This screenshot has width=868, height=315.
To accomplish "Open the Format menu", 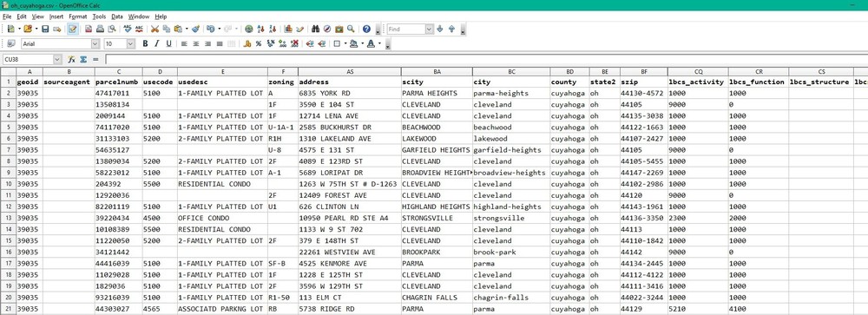I will (x=78, y=16).
